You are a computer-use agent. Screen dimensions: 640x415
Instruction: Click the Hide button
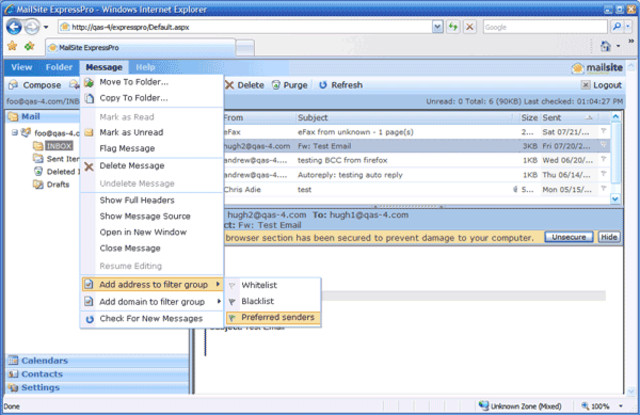pyautogui.click(x=609, y=237)
